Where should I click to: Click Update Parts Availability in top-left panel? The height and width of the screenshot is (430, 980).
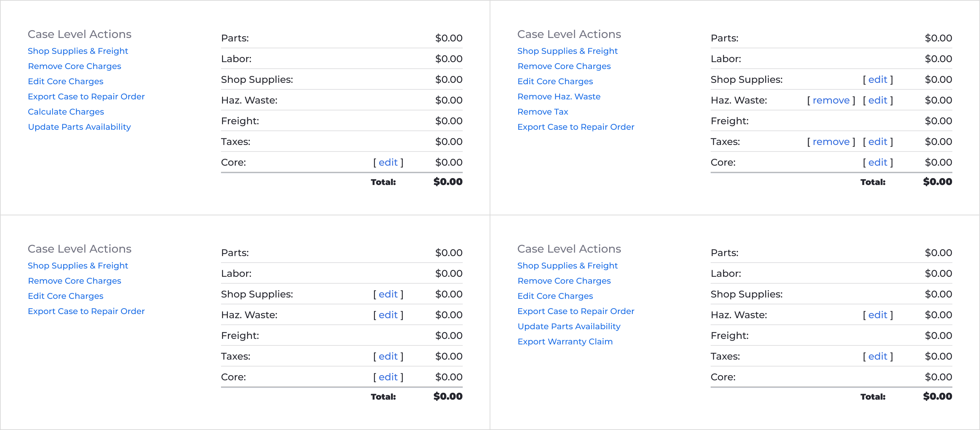(x=79, y=127)
